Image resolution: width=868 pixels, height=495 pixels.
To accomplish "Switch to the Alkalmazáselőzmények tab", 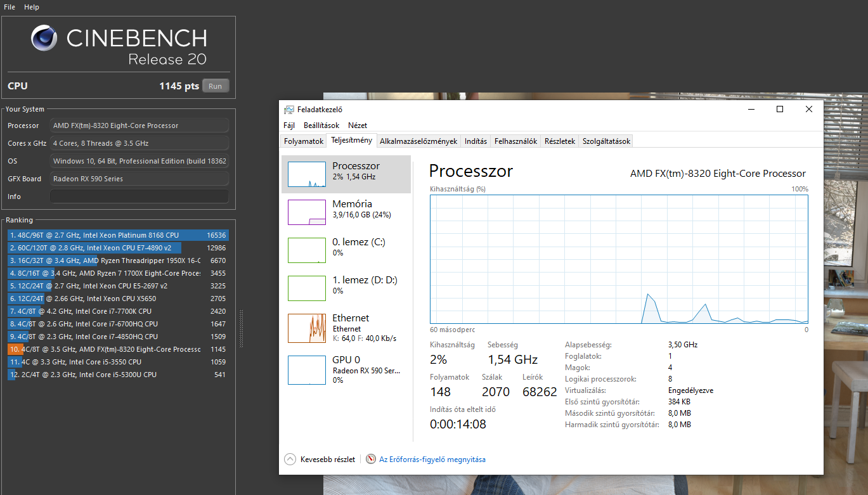I will coord(418,141).
